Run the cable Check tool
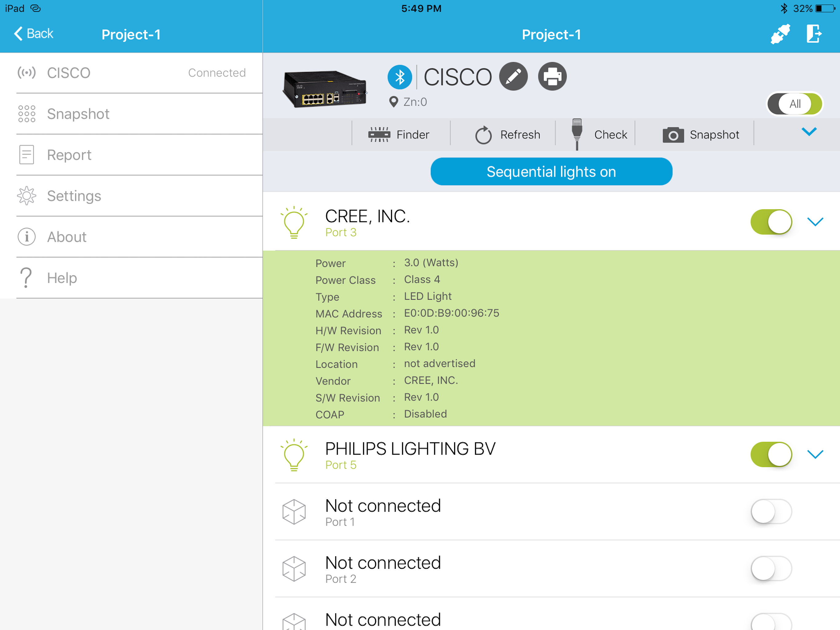This screenshot has height=630, width=840. click(x=599, y=134)
